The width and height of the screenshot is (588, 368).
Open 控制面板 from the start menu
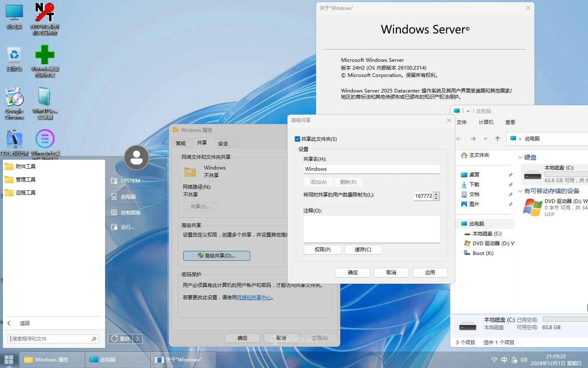coord(130,213)
